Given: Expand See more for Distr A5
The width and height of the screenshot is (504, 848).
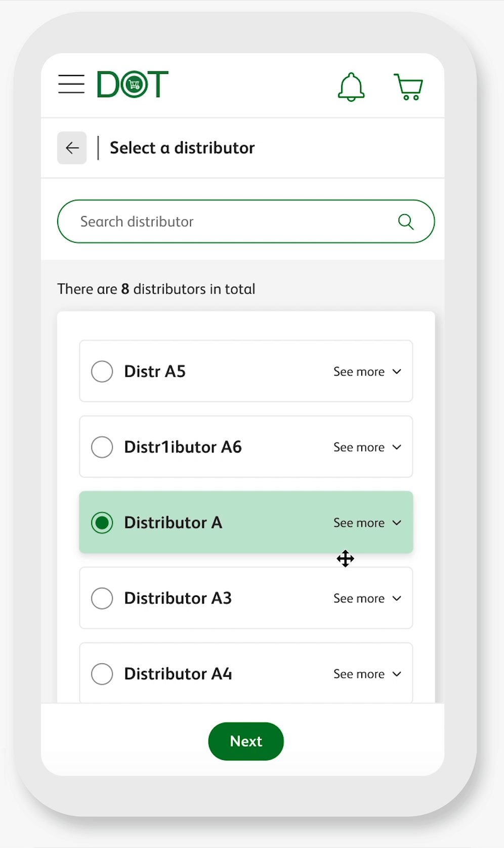Looking at the screenshot, I should click(x=367, y=372).
